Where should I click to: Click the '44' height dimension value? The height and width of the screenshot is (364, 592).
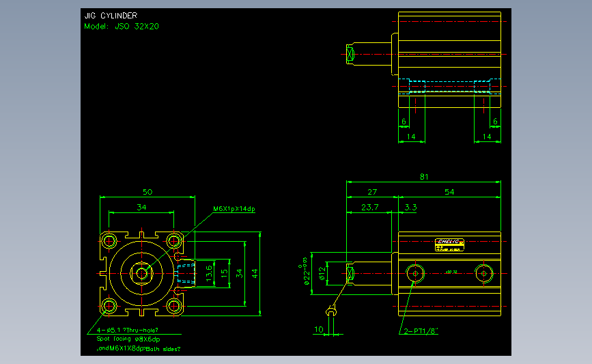[255, 273]
